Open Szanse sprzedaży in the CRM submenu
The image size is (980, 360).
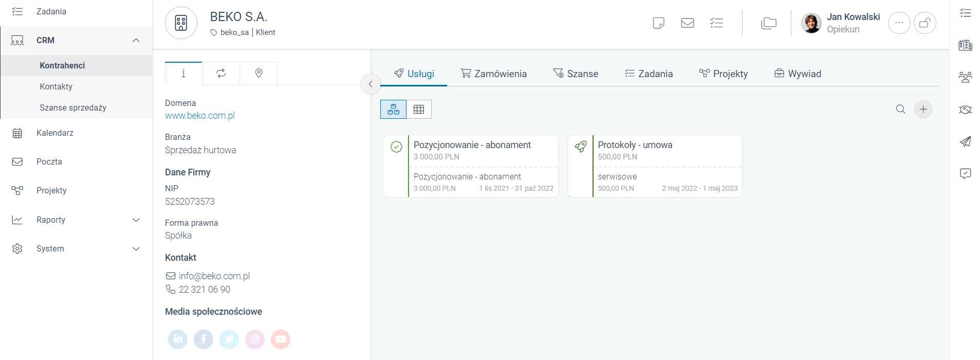[x=76, y=107]
